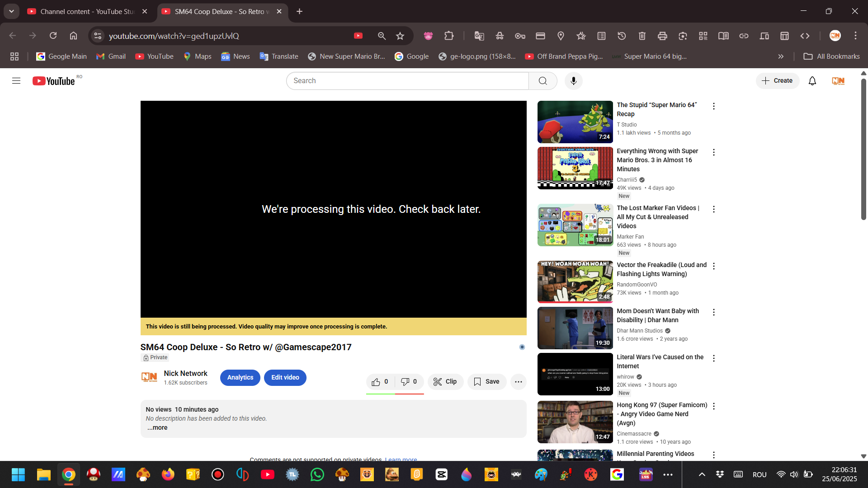Switch to the Channel content YouTube Studio tab
This screenshot has width=868, height=488.
click(x=87, y=11)
